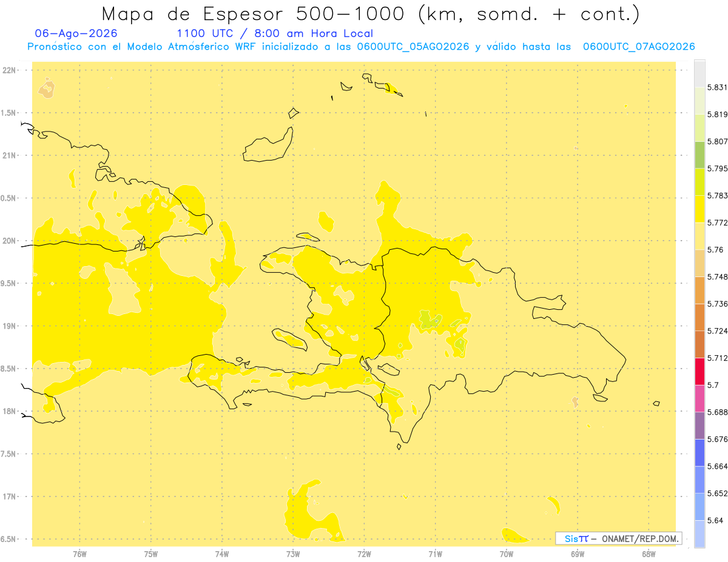
Task: Click the "73W" longitude axis label
Action: [293, 554]
